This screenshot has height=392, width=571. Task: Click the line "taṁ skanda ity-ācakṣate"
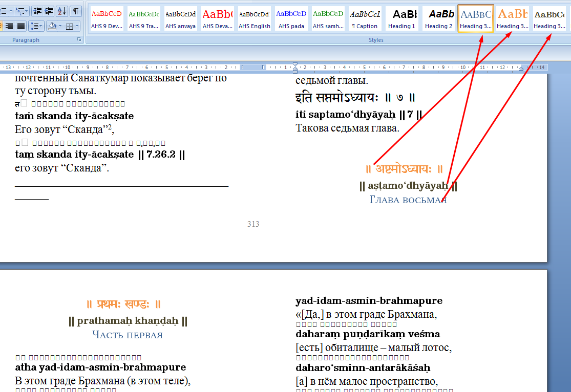point(74,116)
